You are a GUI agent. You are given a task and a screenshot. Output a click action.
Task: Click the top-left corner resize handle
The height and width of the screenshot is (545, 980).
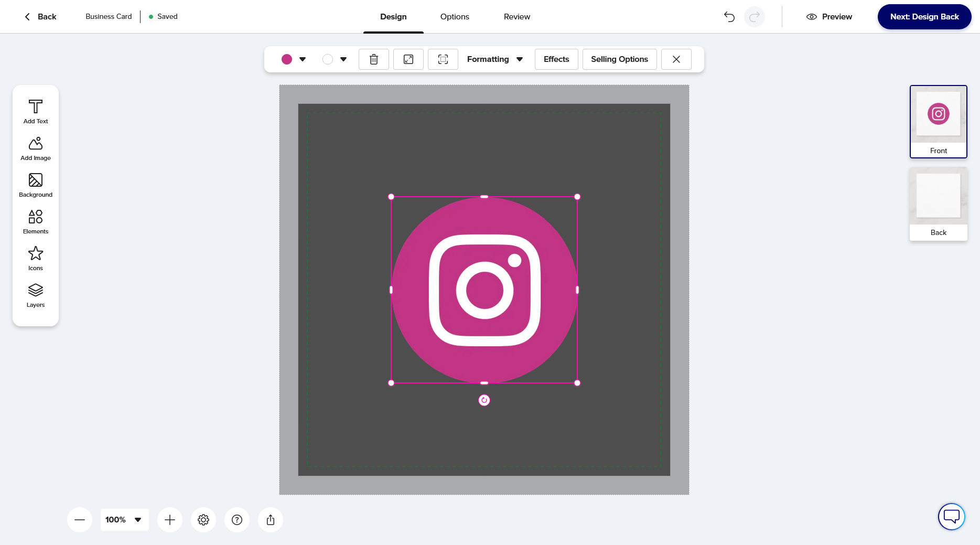[391, 197]
